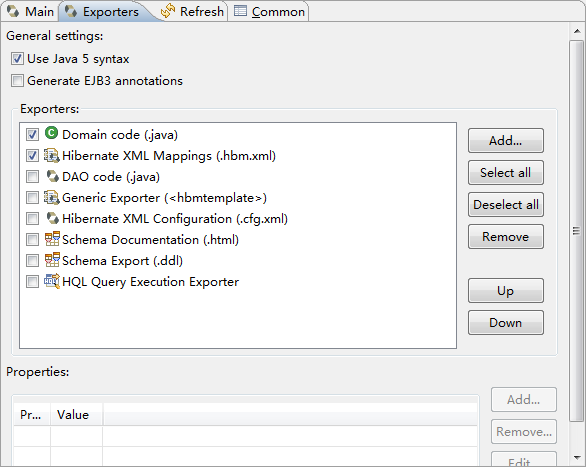This screenshot has width=586, height=467.
Task: Click the green Domain code class icon
Action: click(x=51, y=133)
